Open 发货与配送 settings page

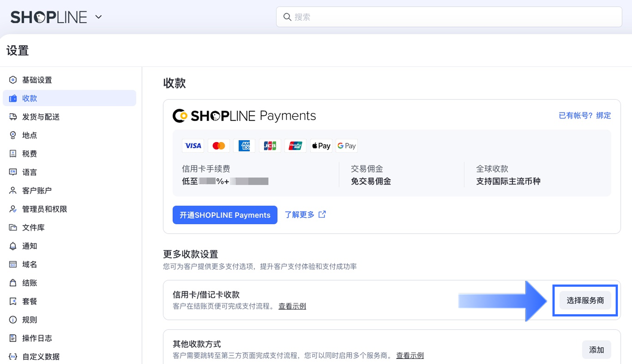[x=70, y=117]
